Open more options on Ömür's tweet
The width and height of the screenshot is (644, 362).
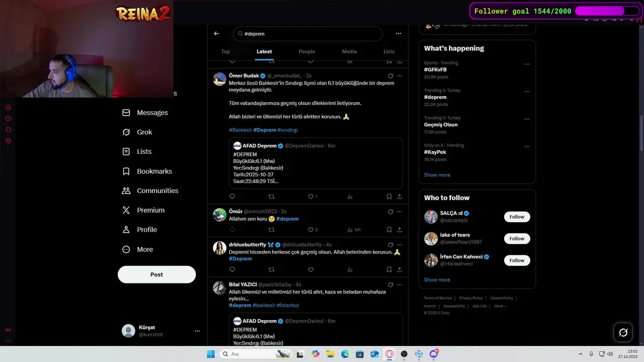399,212
